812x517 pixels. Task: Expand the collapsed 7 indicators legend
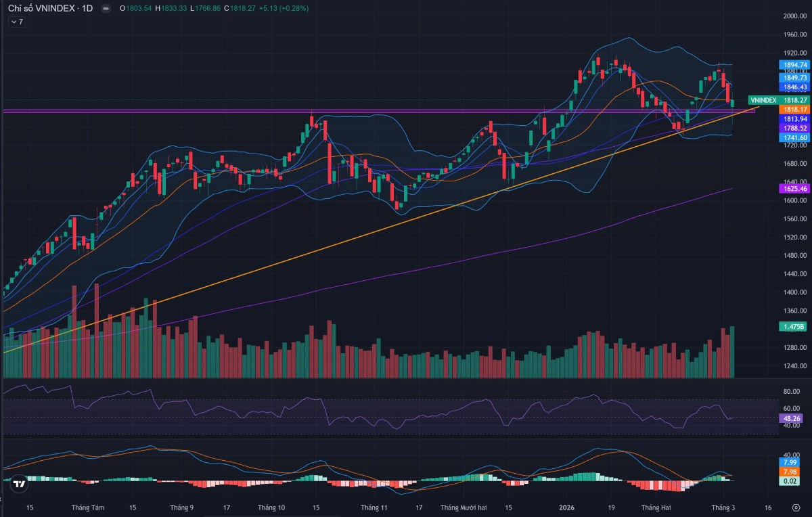[17, 22]
